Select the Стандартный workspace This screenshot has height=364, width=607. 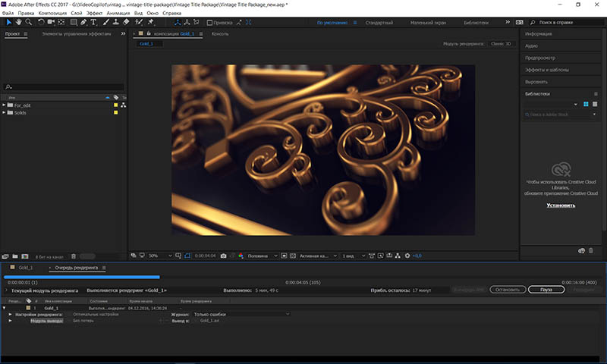(379, 23)
